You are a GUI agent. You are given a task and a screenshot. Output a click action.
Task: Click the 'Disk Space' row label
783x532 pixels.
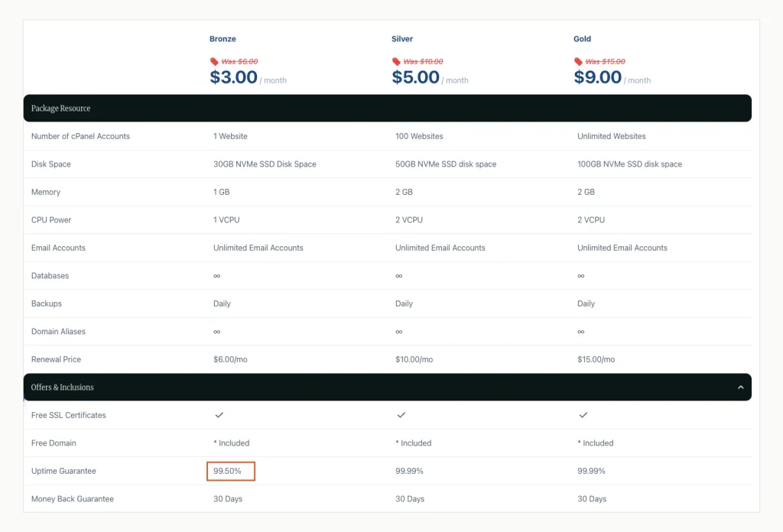tap(51, 164)
